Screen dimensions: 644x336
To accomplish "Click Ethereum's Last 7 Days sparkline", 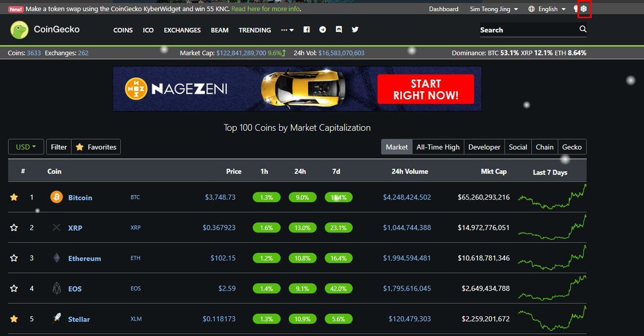I will click(x=552, y=258).
